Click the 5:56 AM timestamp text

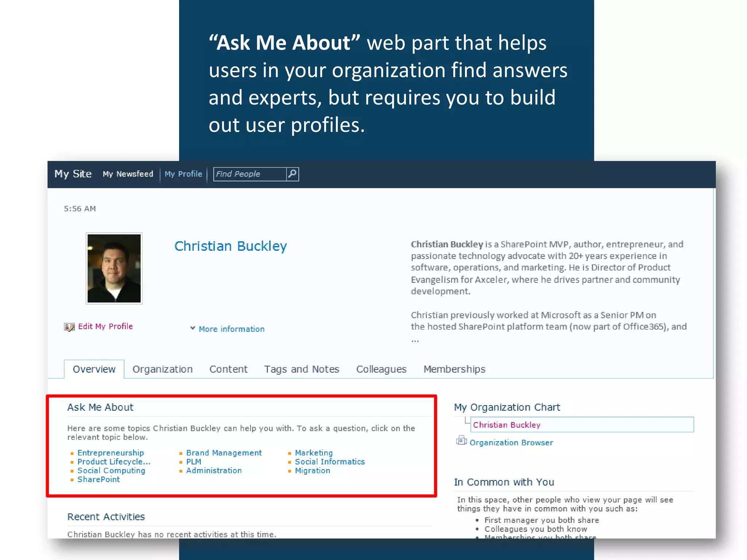coord(80,209)
